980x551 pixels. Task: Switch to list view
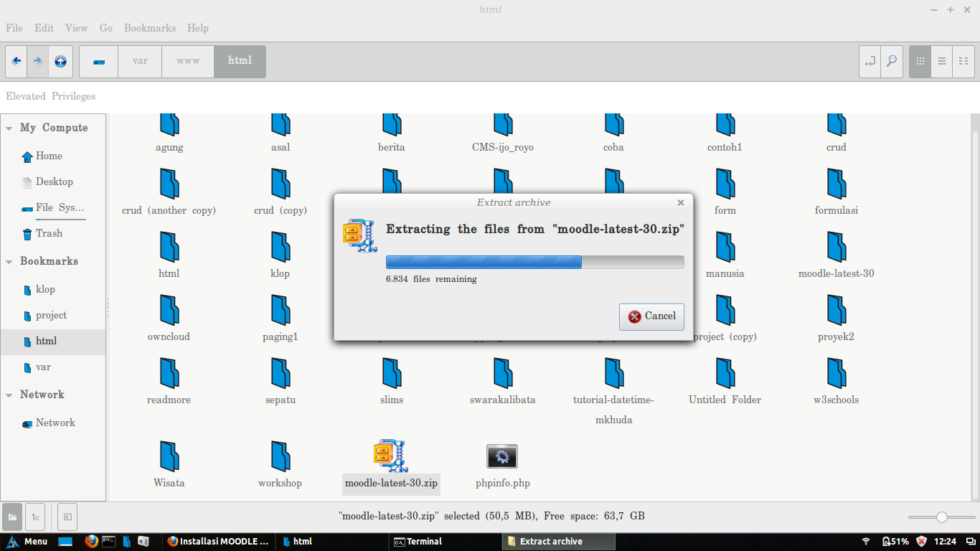click(x=942, y=62)
